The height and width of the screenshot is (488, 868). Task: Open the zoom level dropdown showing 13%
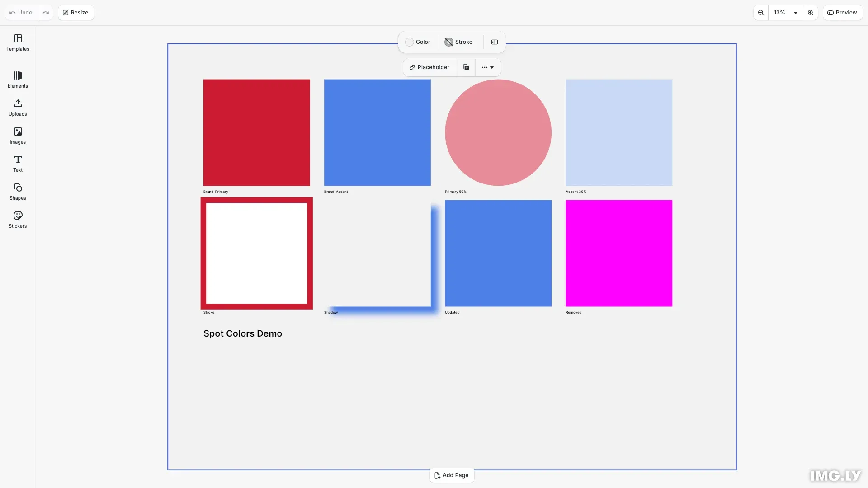785,12
